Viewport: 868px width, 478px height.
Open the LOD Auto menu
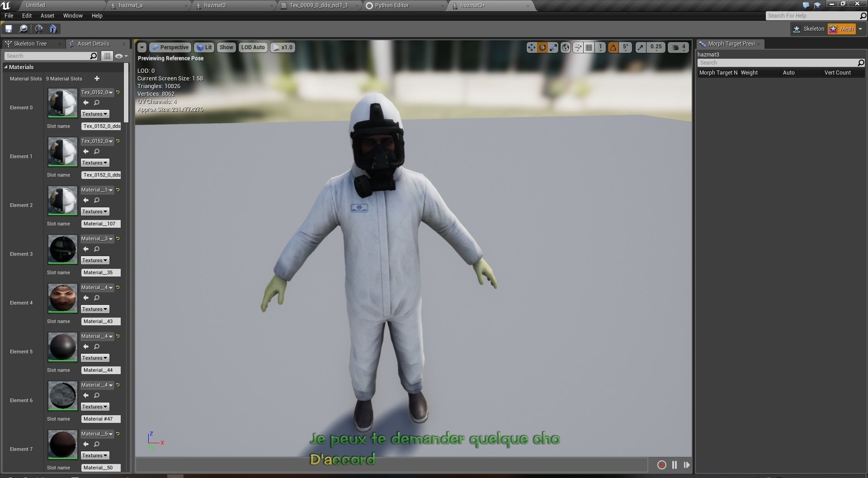pyautogui.click(x=253, y=47)
